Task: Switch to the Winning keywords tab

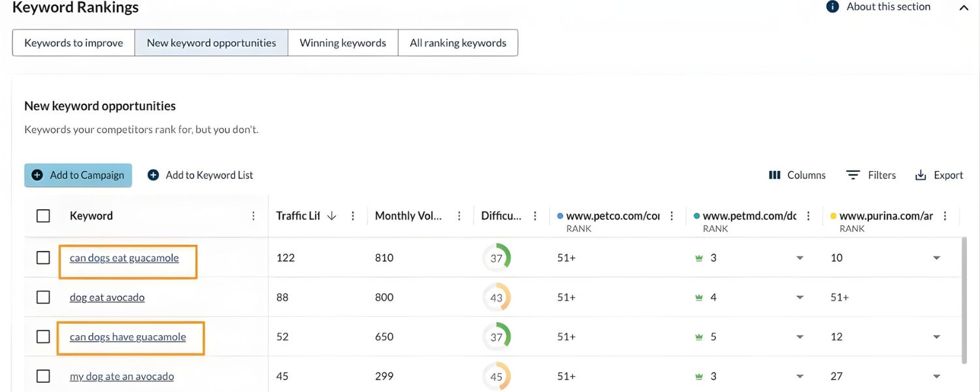Action: click(342, 42)
